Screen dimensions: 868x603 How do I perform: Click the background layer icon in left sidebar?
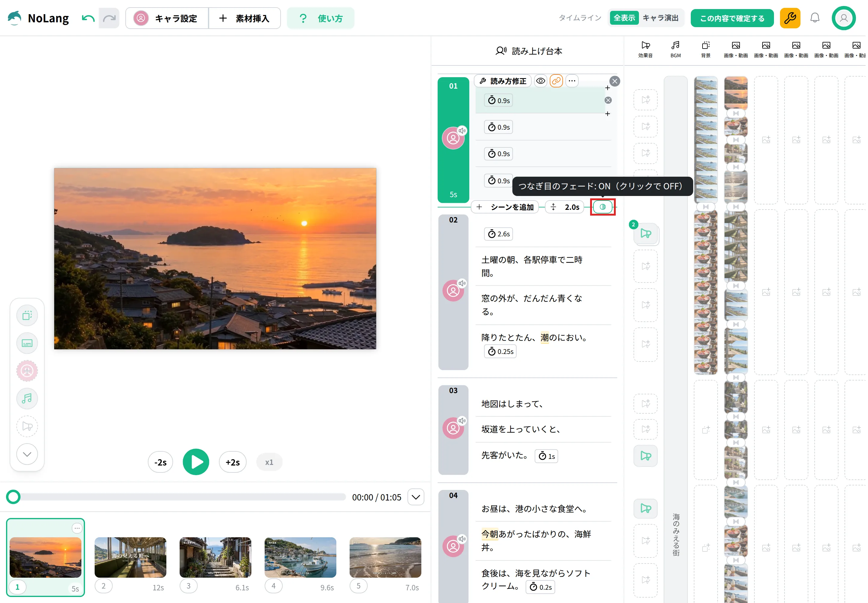[x=27, y=315]
